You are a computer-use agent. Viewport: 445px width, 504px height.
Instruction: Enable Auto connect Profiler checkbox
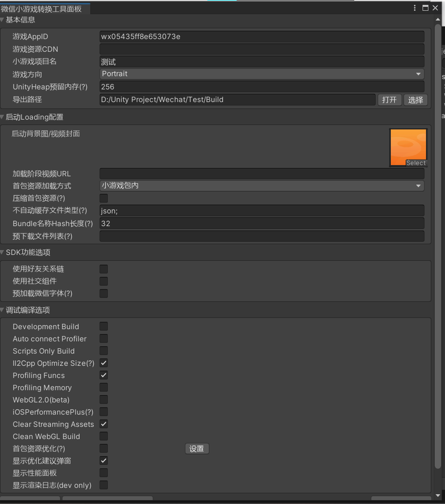point(104,338)
